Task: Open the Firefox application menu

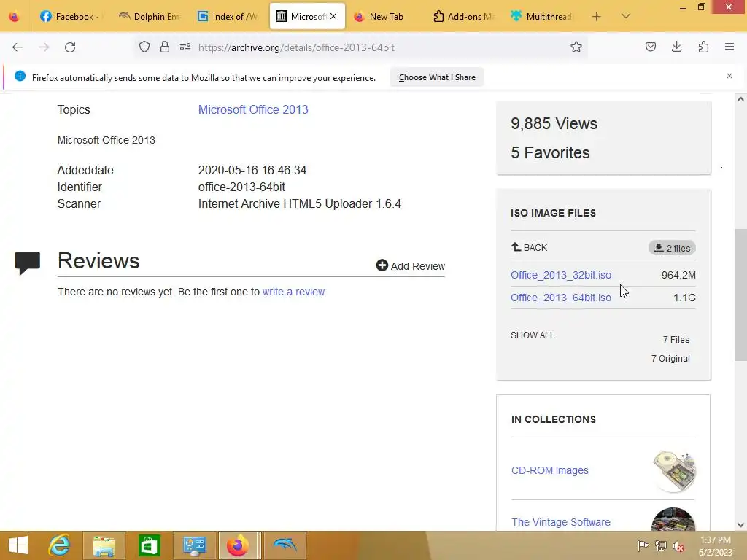Action: click(729, 47)
